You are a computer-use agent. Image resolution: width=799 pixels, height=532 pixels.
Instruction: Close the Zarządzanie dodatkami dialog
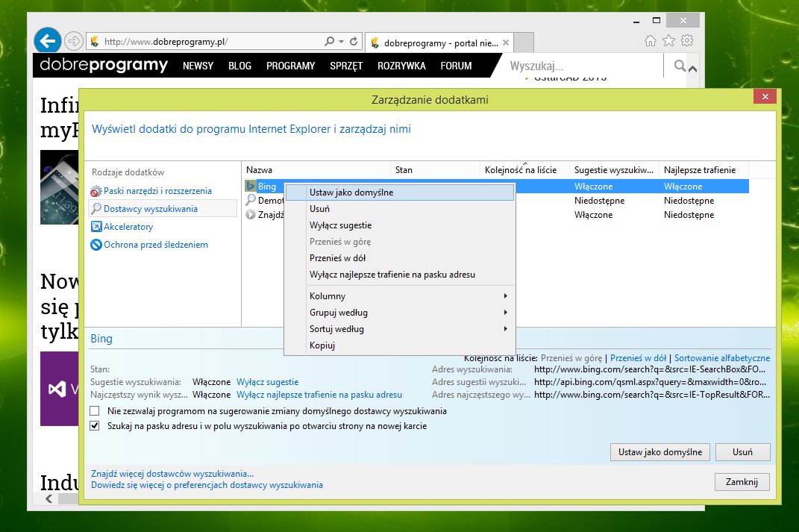[765, 96]
